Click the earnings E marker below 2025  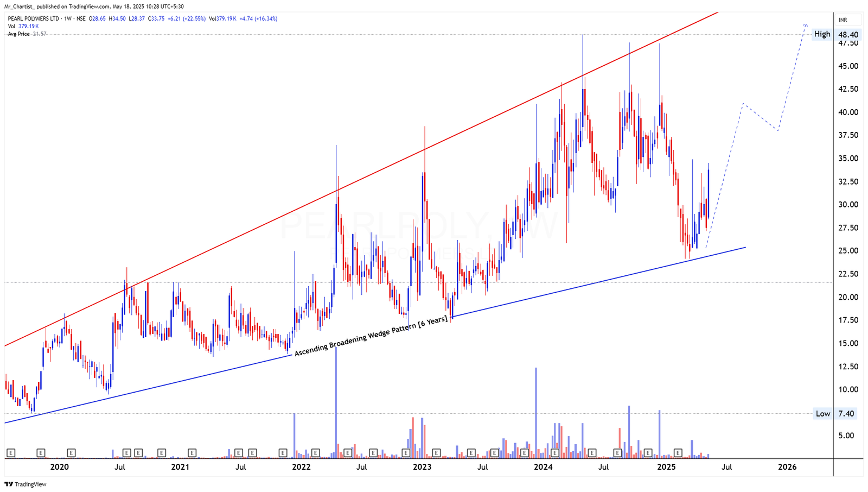click(677, 451)
